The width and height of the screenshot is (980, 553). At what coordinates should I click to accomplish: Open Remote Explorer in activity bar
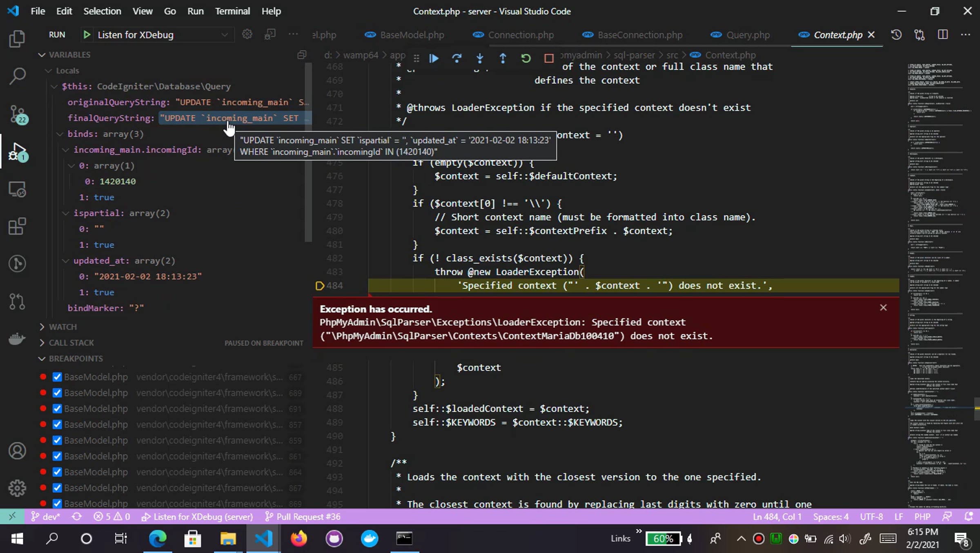point(17,189)
